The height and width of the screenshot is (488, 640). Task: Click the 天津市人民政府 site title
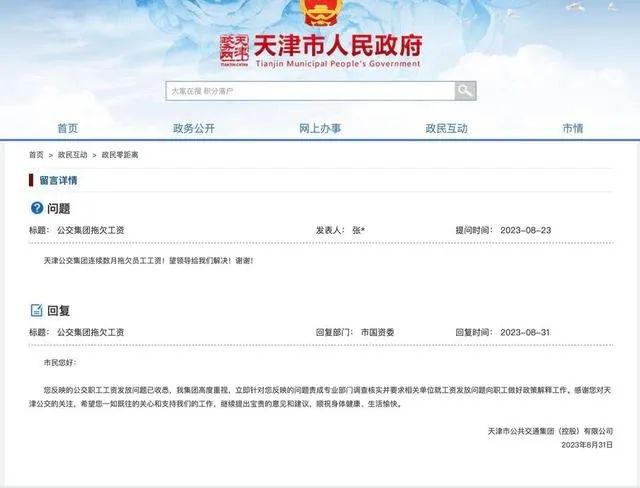pyautogui.click(x=338, y=45)
